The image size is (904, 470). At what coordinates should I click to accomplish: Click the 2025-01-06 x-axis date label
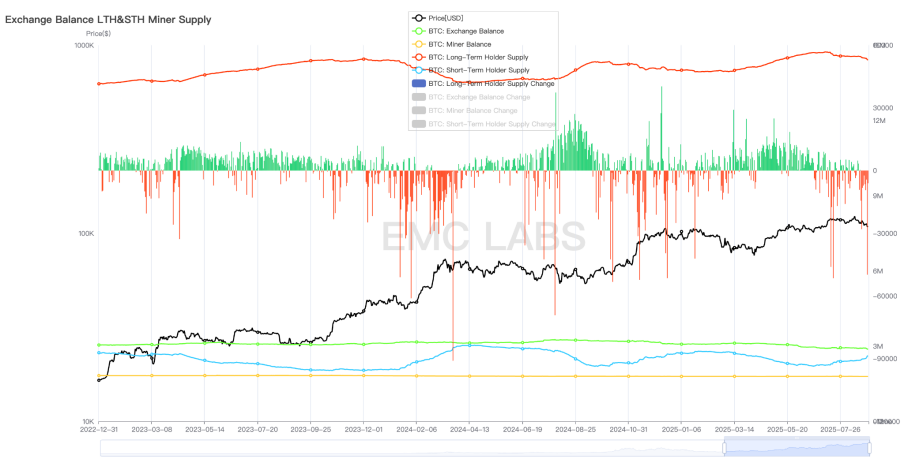pyautogui.click(x=680, y=429)
